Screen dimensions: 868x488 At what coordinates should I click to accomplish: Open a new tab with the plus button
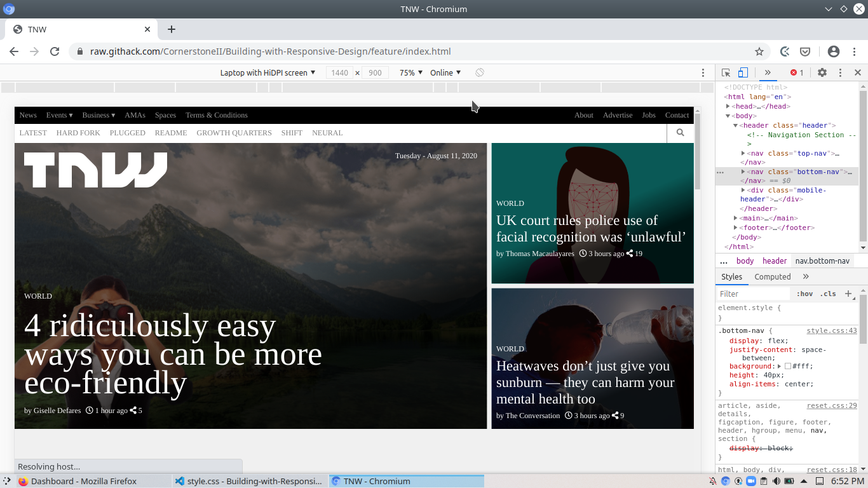(172, 29)
